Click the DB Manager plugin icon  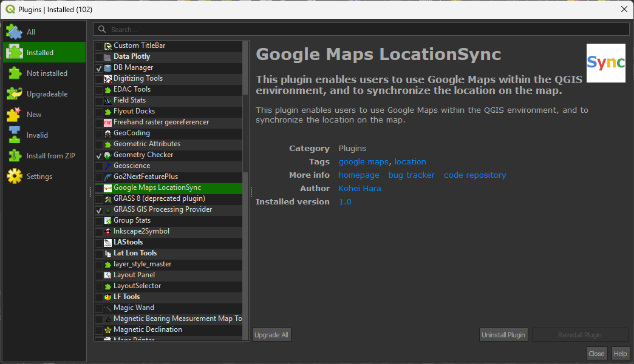pyautogui.click(x=107, y=68)
